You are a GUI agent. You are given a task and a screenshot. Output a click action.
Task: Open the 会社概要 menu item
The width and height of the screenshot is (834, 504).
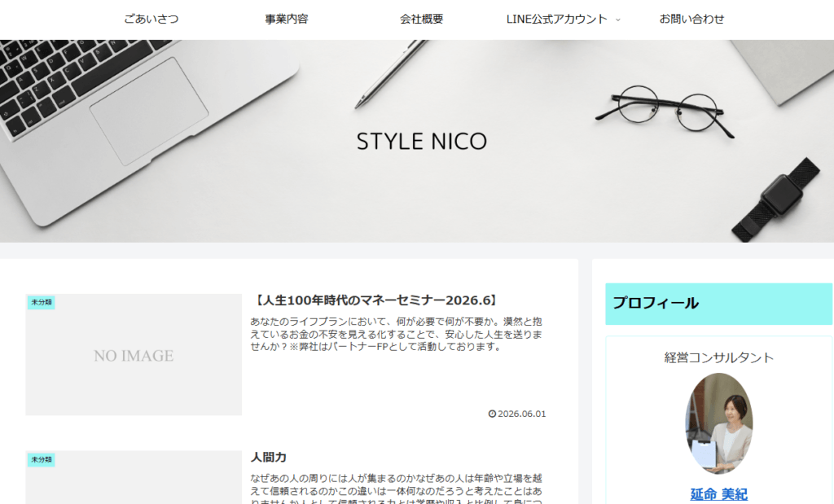[422, 20]
